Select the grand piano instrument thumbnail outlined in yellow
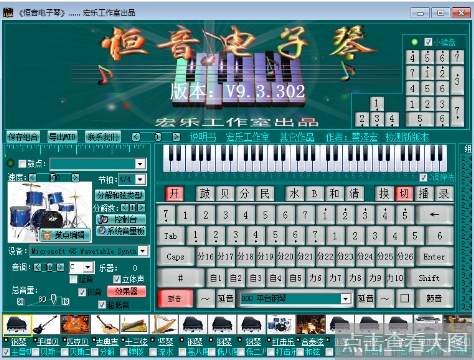The height and width of the screenshot is (360, 474). pyautogui.click(x=17, y=325)
